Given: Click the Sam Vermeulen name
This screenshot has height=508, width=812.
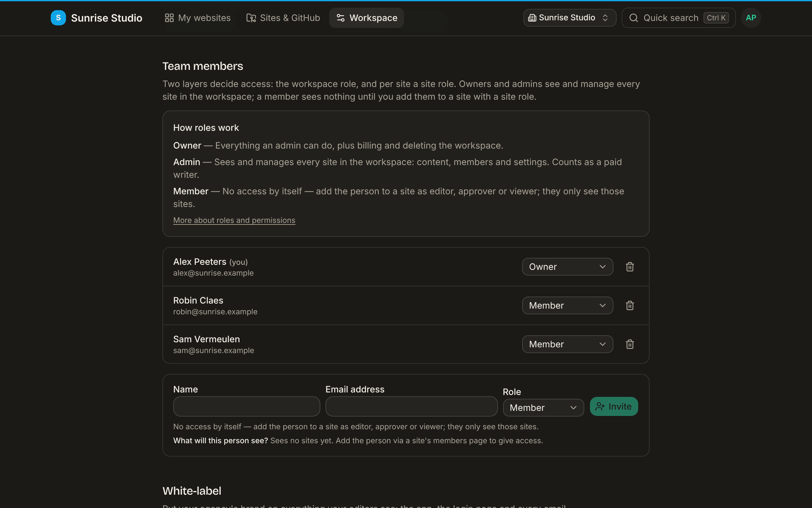Looking at the screenshot, I should pos(206,339).
